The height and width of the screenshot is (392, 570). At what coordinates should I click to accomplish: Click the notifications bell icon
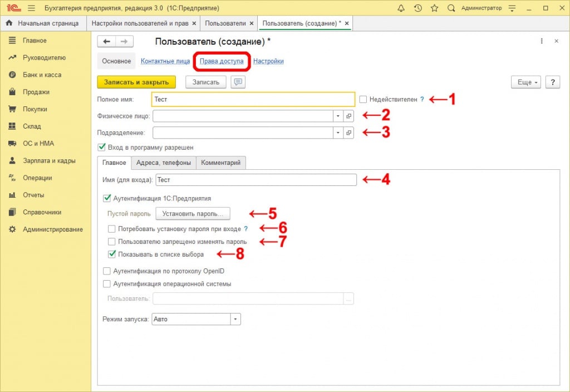tap(401, 8)
